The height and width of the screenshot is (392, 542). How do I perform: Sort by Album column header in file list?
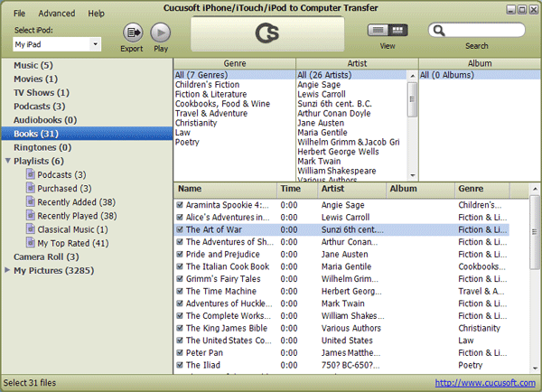pos(420,189)
